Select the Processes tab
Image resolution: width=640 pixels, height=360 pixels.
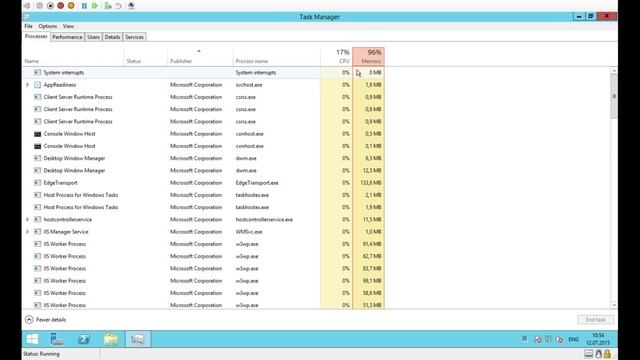coord(36,37)
